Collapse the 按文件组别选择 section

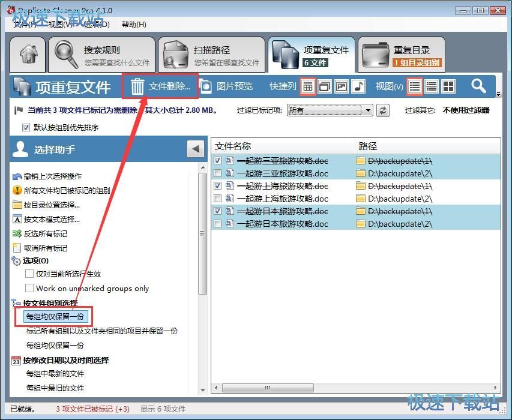pyautogui.click(x=50, y=303)
